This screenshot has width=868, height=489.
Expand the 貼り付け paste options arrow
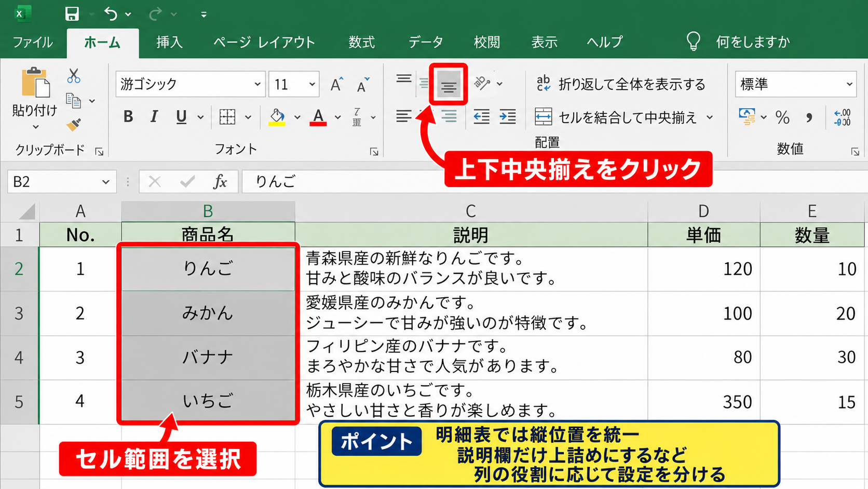click(35, 127)
